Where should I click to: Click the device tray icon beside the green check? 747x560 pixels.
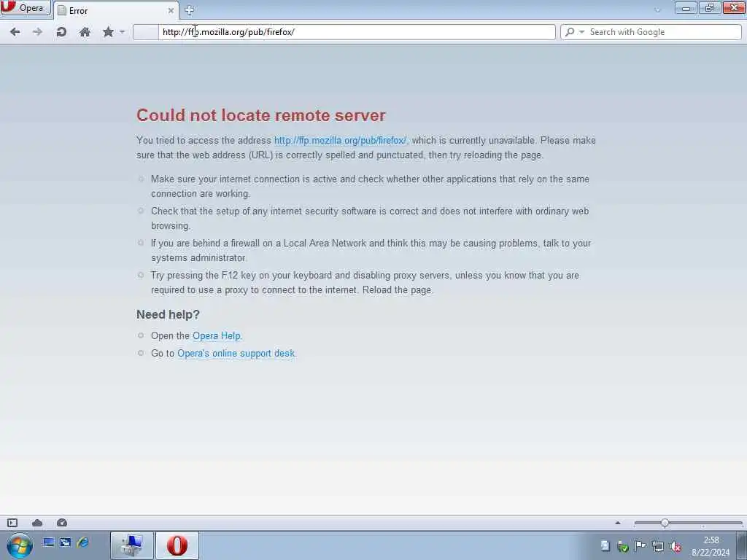point(605,546)
